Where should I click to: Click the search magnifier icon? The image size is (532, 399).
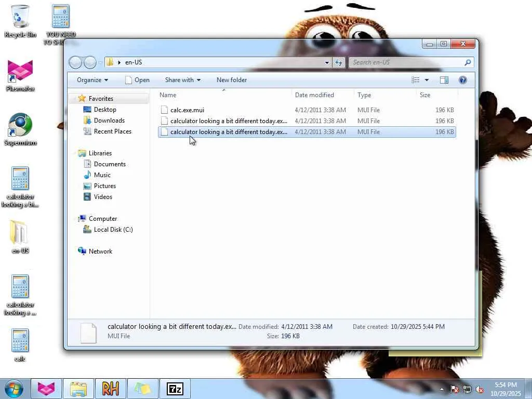pyautogui.click(x=468, y=62)
